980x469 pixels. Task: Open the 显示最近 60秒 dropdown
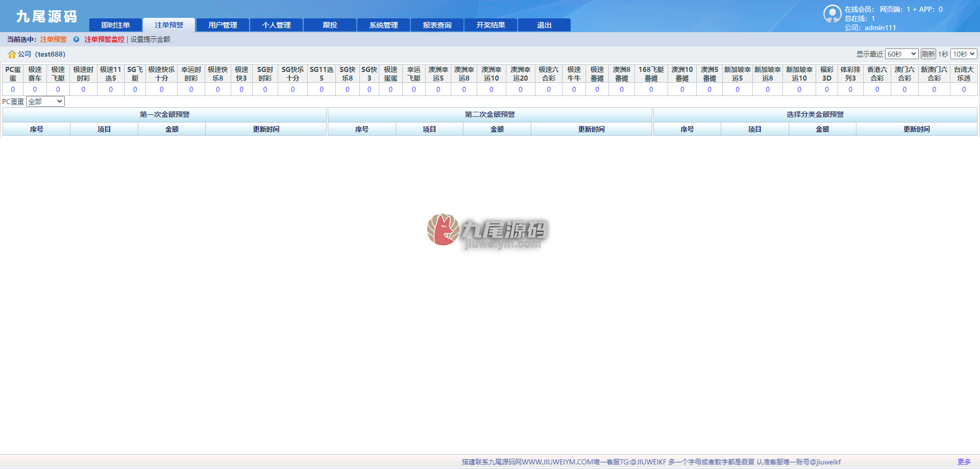point(901,54)
